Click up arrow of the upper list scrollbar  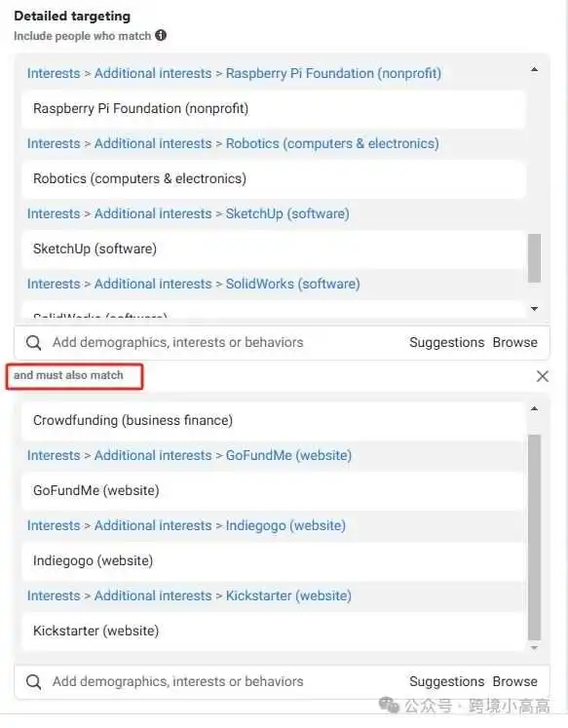pyautogui.click(x=534, y=69)
